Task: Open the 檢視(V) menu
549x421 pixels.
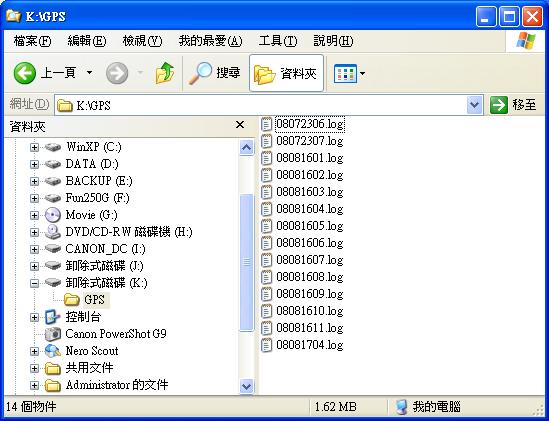Action: click(x=142, y=41)
